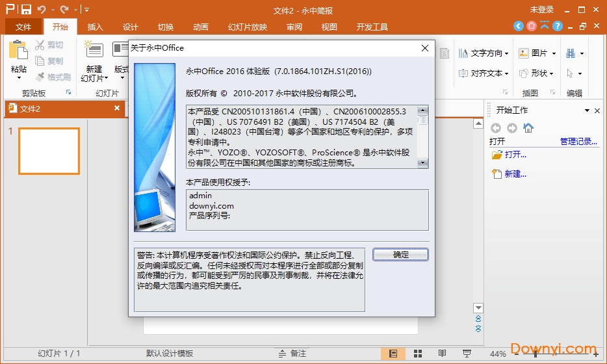Viewport: 607px width, 364px height.
Task: Click Not Logged In (未登录) link
Action: (x=542, y=10)
